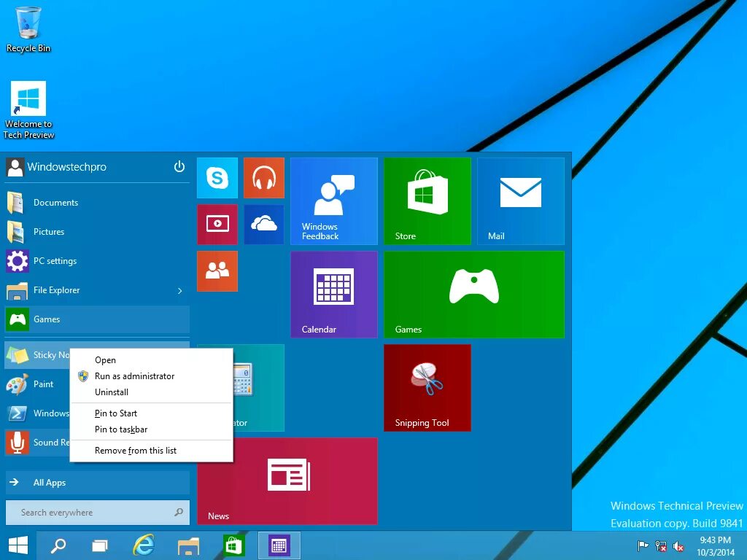This screenshot has height=560, width=747.
Task: Launch the Snipping Tool tile
Action: tap(427, 388)
